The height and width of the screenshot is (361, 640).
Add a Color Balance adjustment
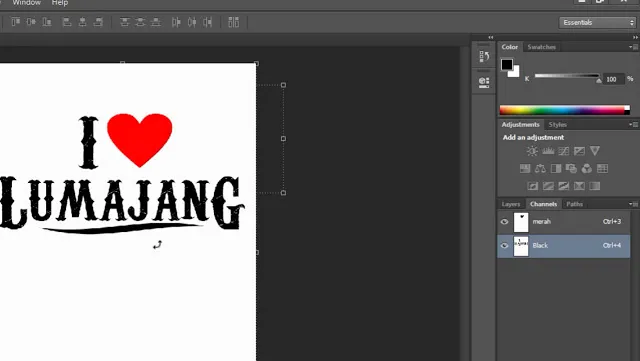click(540, 168)
